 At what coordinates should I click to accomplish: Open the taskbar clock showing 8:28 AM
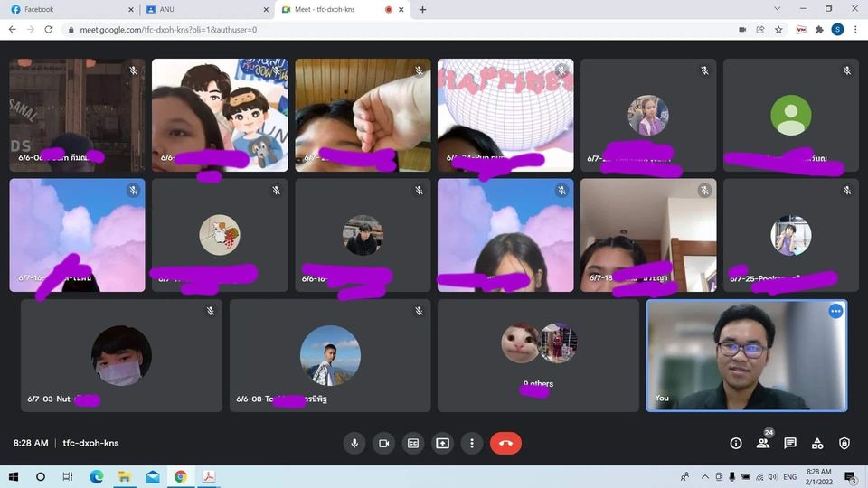819,476
